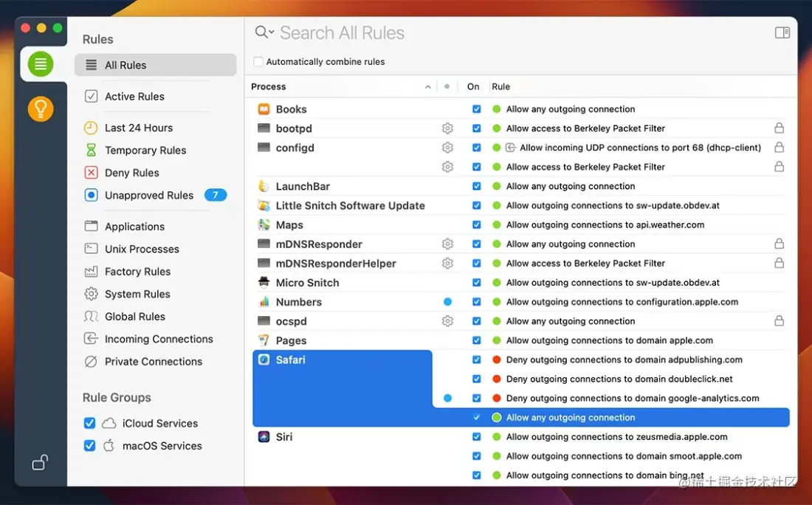
Task: Select the configd process name
Action: click(x=295, y=148)
